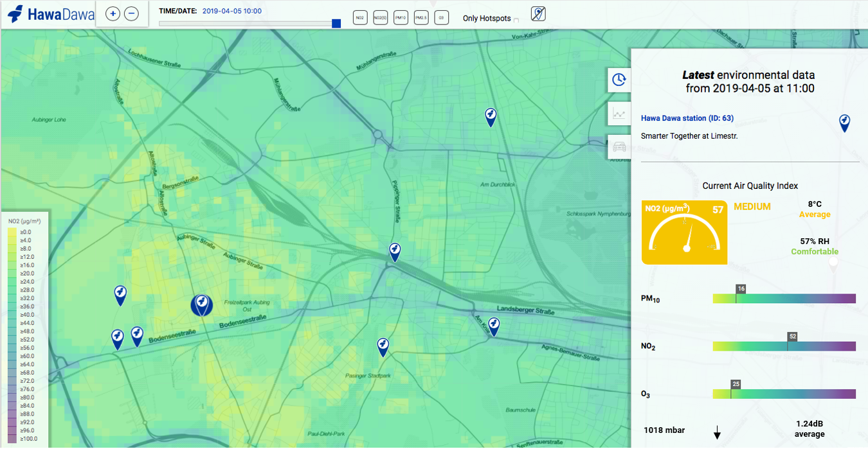This screenshot has height=449, width=868.
Task: Switch map layer to NO2
Action: [360, 18]
